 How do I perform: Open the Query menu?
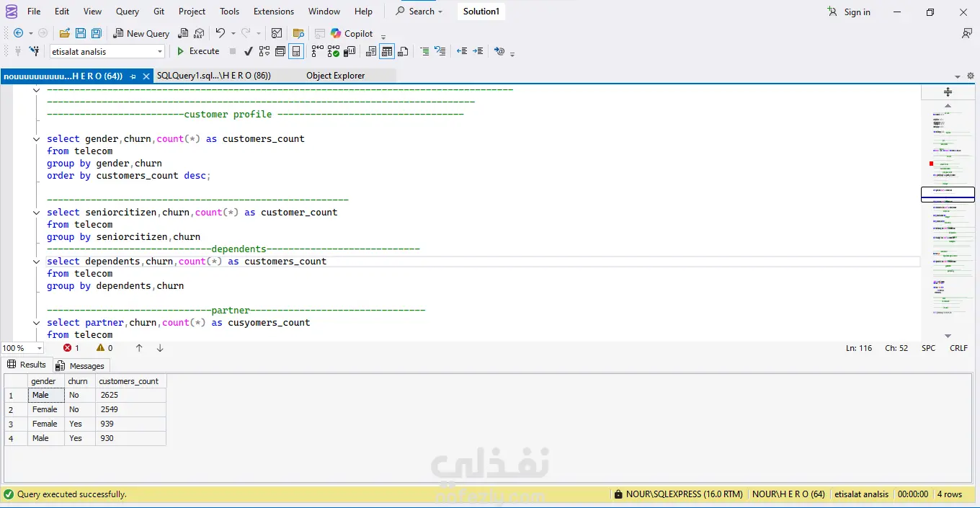pyautogui.click(x=128, y=12)
